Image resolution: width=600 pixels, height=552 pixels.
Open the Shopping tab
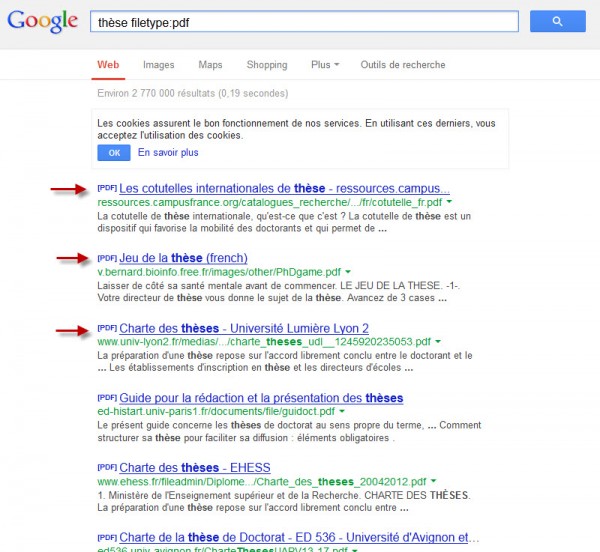click(267, 65)
